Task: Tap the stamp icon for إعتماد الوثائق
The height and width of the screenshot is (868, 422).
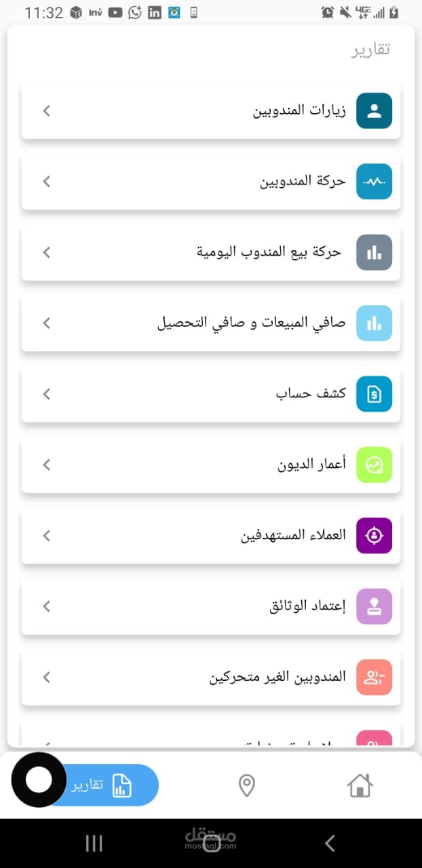Action: click(x=374, y=606)
